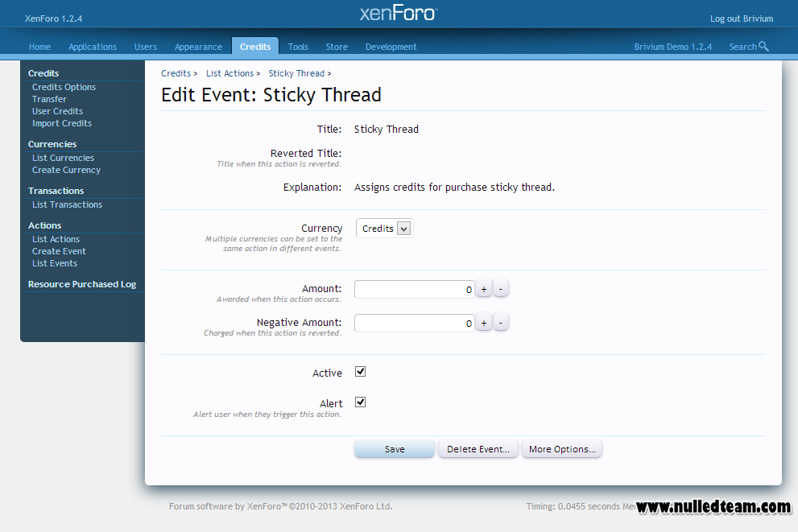Click Credits sidebar section heading
The width and height of the screenshot is (798, 532).
pos(43,73)
